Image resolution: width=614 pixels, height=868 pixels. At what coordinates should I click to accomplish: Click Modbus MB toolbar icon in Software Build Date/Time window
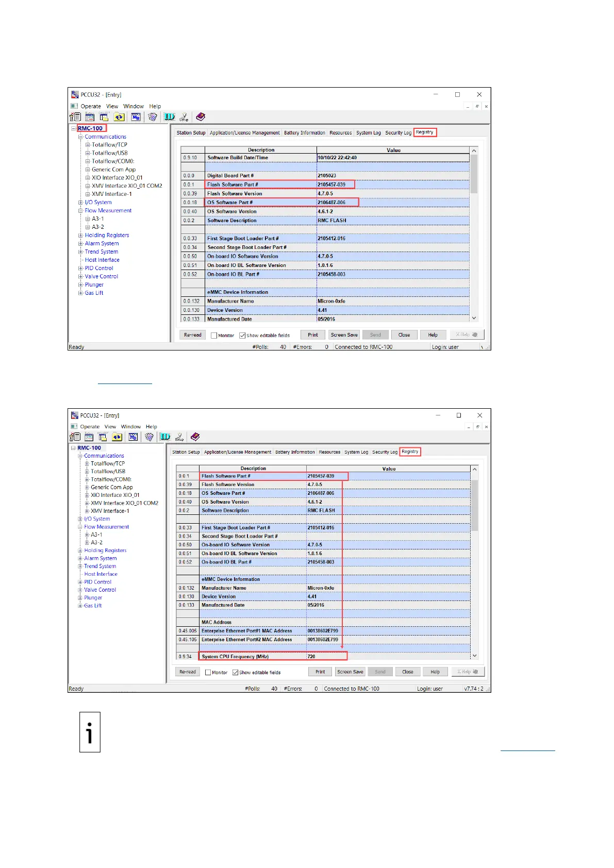click(136, 117)
